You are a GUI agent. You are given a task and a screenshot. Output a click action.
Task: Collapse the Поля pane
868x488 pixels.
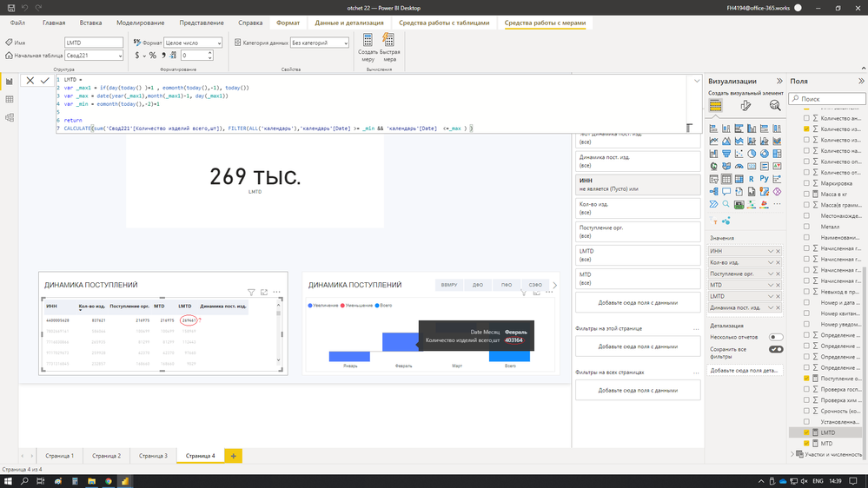coord(861,81)
